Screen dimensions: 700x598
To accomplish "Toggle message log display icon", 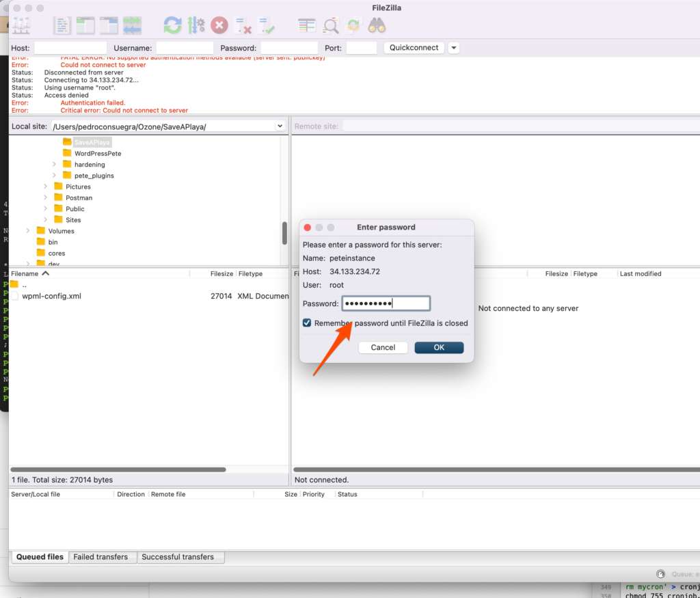I will tap(63, 26).
